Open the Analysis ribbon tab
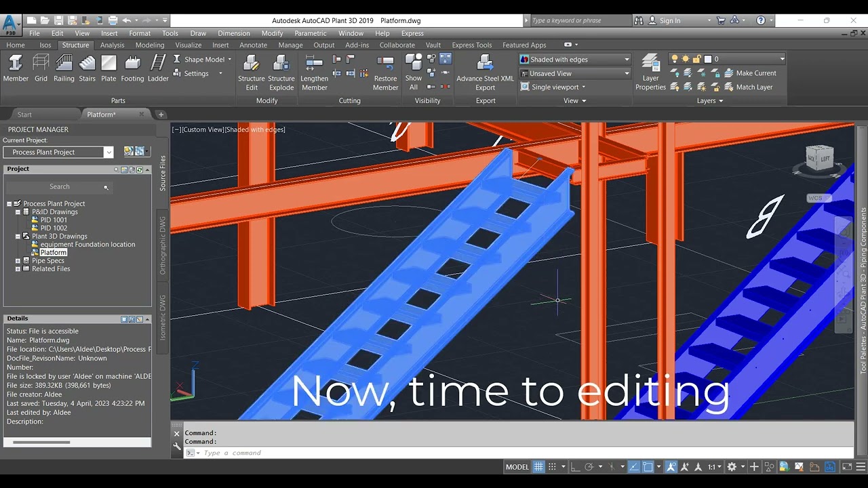 point(112,45)
